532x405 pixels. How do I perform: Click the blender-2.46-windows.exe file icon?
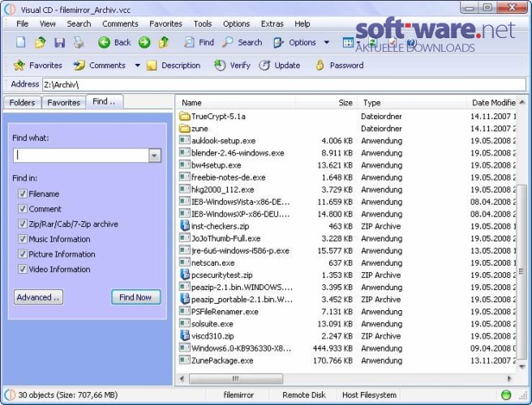184,152
